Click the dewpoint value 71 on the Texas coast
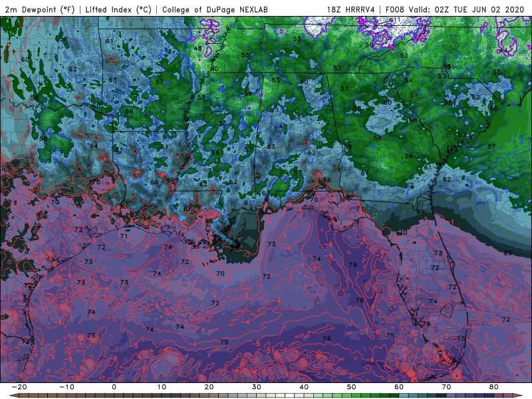The image size is (532, 399). (x=124, y=236)
